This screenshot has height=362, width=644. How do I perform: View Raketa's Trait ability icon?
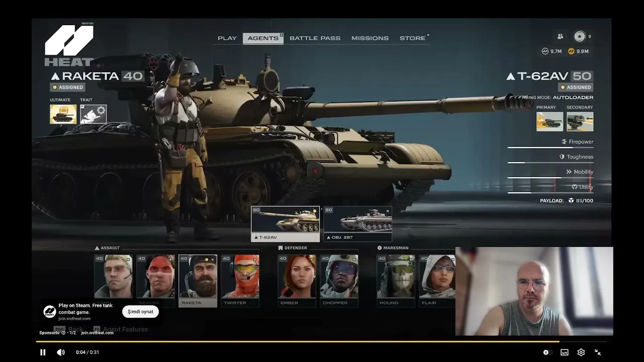(93, 114)
